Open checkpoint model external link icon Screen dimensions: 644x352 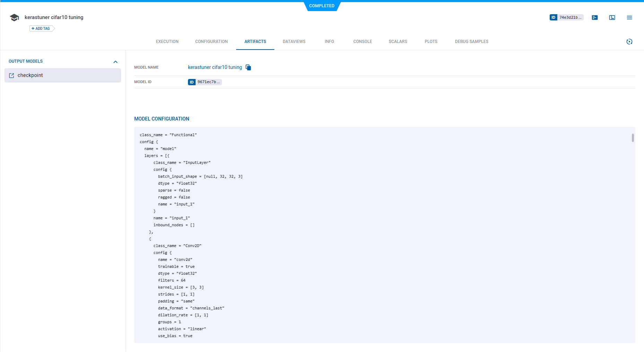pyautogui.click(x=11, y=76)
